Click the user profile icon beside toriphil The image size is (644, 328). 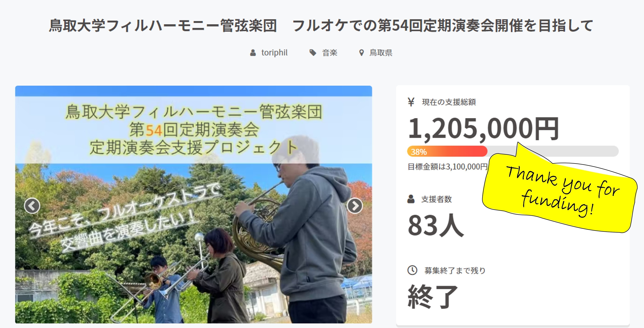click(253, 53)
